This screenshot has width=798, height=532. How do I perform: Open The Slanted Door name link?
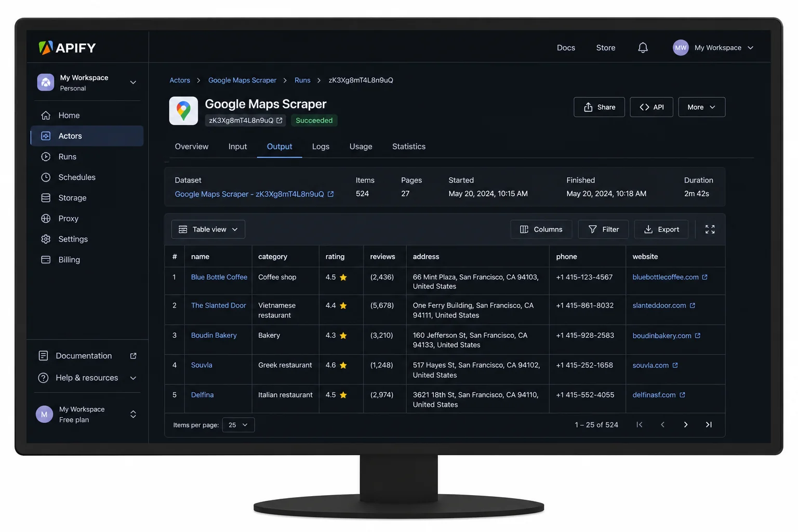tap(219, 305)
